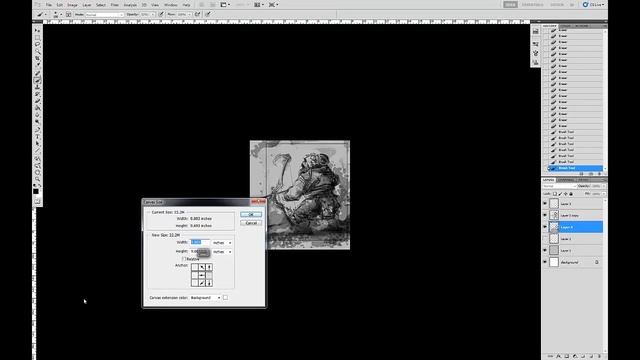Click the canvas extension color swatch

coord(225,298)
